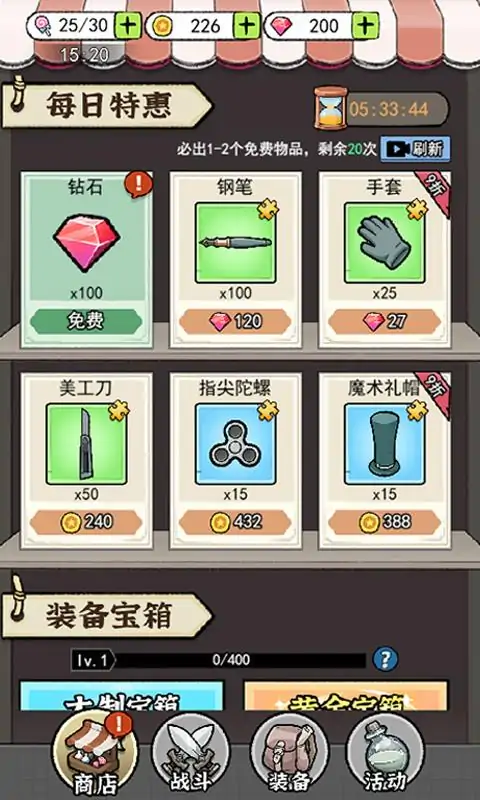Add more gems with the plus beside 200
The height and width of the screenshot is (800, 480).
click(366, 26)
